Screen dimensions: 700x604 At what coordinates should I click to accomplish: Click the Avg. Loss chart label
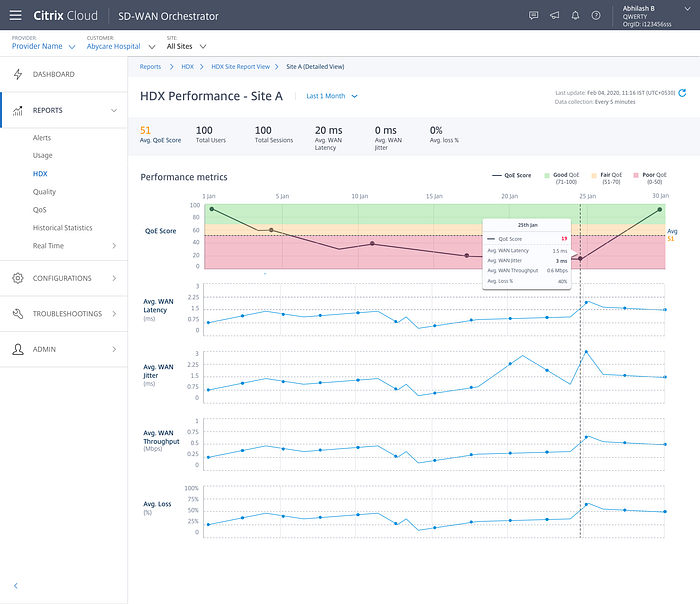(157, 508)
